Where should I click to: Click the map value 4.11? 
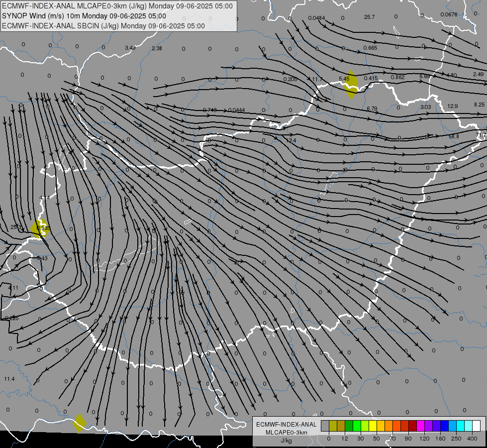coord(13,288)
